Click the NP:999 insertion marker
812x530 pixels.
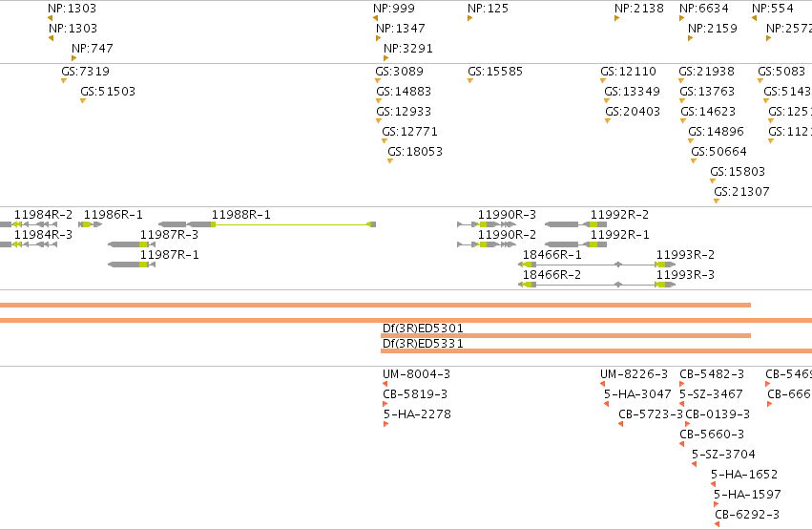click(375, 18)
